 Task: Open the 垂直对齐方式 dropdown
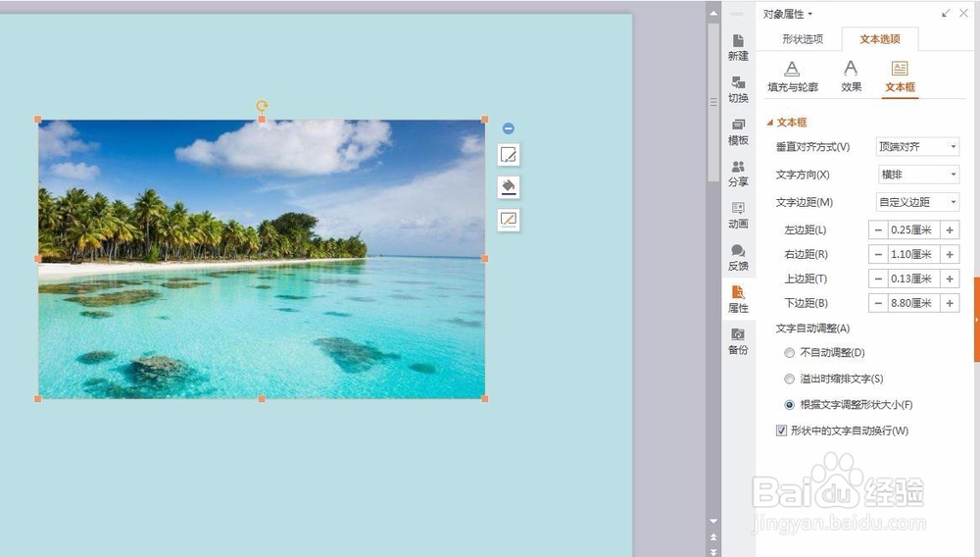[x=917, y=147]
